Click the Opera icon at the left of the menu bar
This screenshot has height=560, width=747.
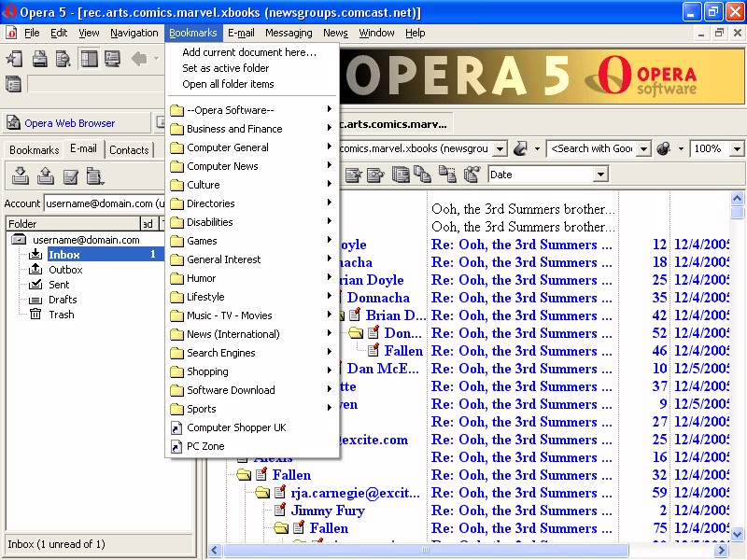click(x=11, y=33)
